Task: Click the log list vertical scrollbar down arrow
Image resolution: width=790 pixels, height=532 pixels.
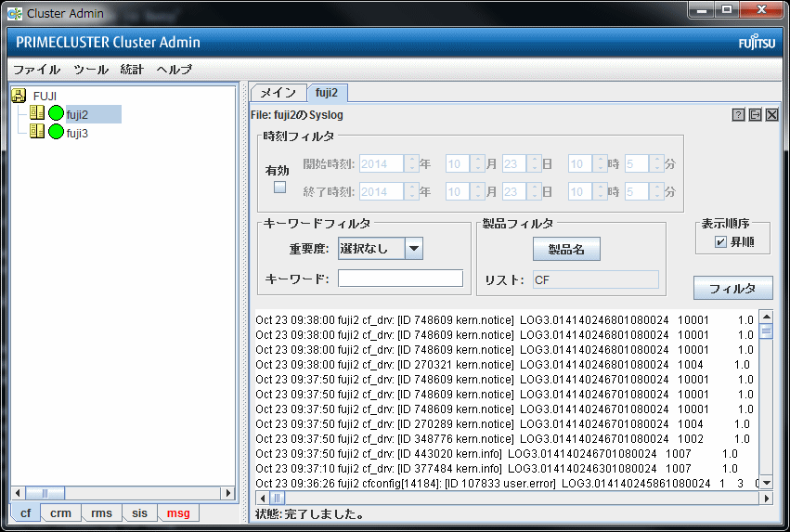Action: 766,483
